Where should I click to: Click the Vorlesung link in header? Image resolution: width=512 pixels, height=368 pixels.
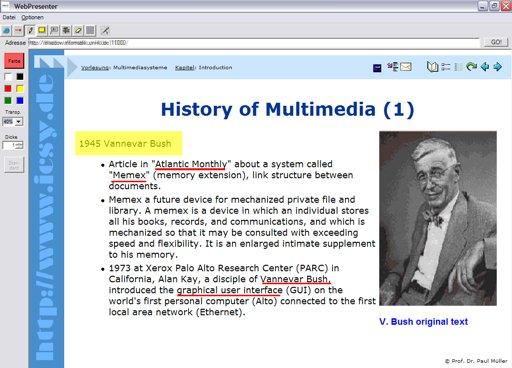point(95,68)
